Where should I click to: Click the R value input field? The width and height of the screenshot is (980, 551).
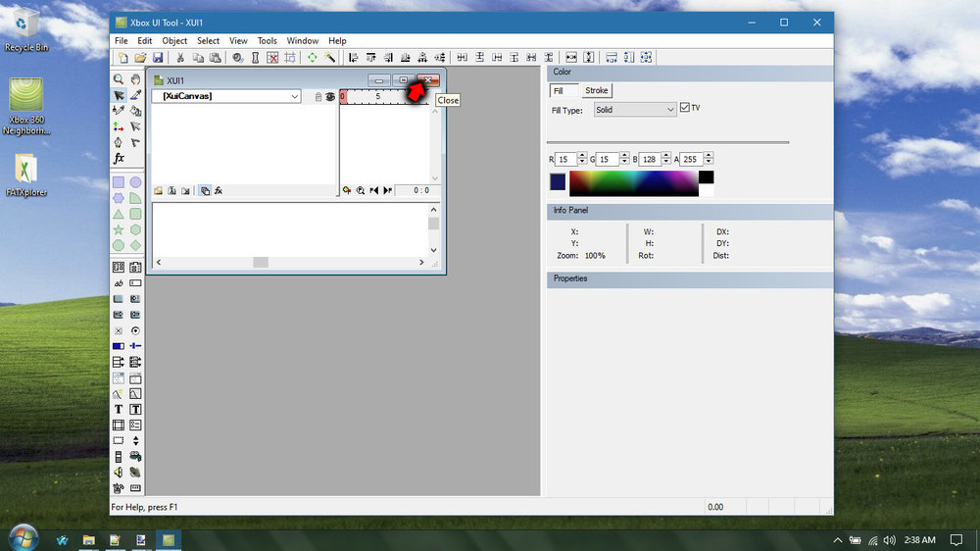coord(566,160)
